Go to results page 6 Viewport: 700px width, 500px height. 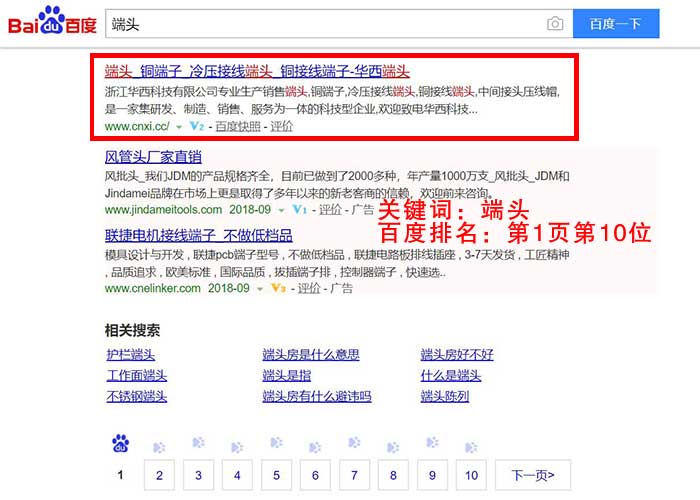[x=315, y=475]
